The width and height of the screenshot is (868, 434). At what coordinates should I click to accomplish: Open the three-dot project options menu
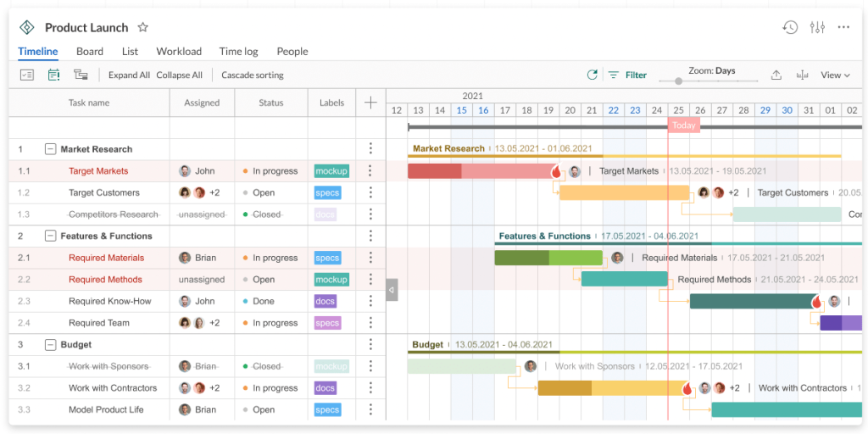(843, 27)
